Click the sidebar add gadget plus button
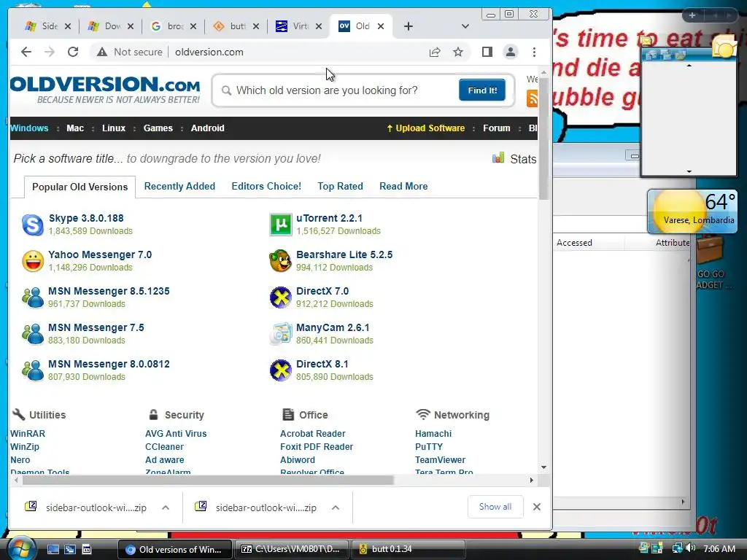 tap(692, 15)
